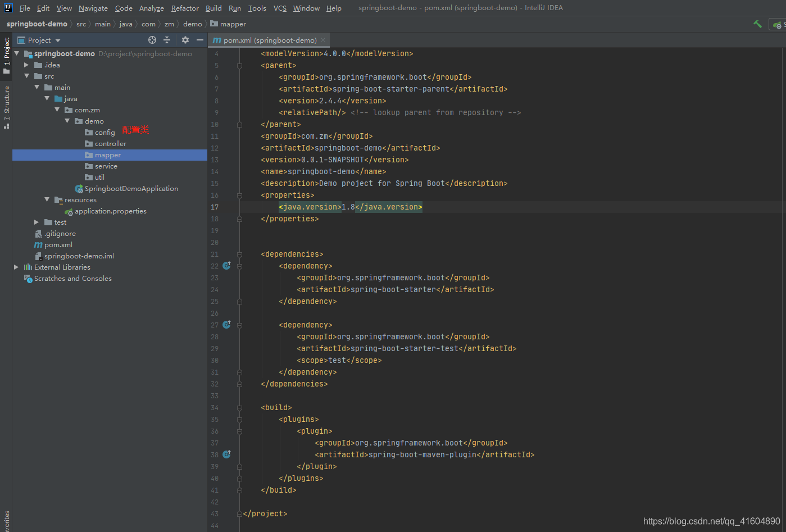Expand the .idea folder

pyautogui.click(x=26, y=65)
